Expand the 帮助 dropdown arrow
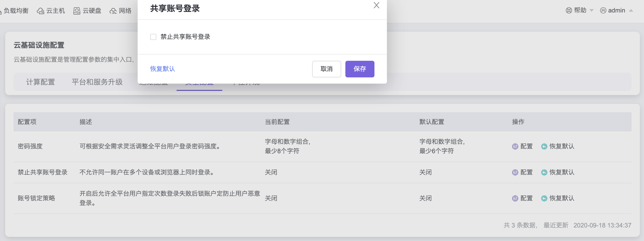The image size is (644, 241). [592, 11]
